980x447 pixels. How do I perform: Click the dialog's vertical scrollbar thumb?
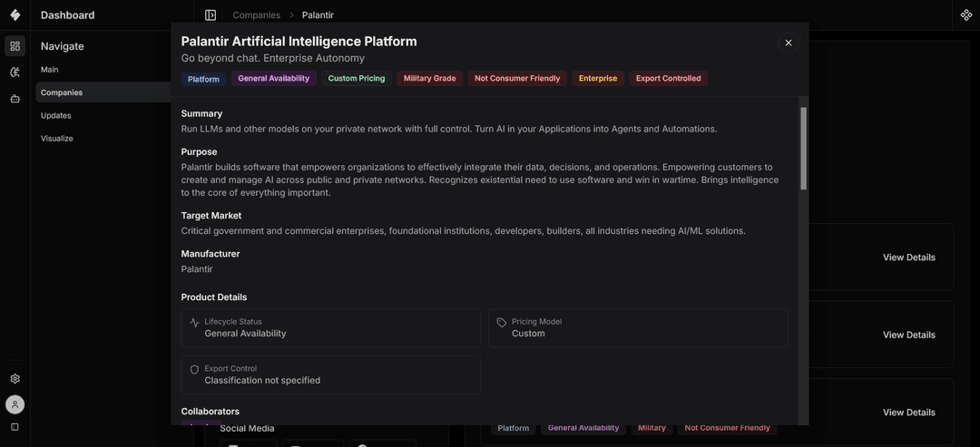tap(803, 149)
